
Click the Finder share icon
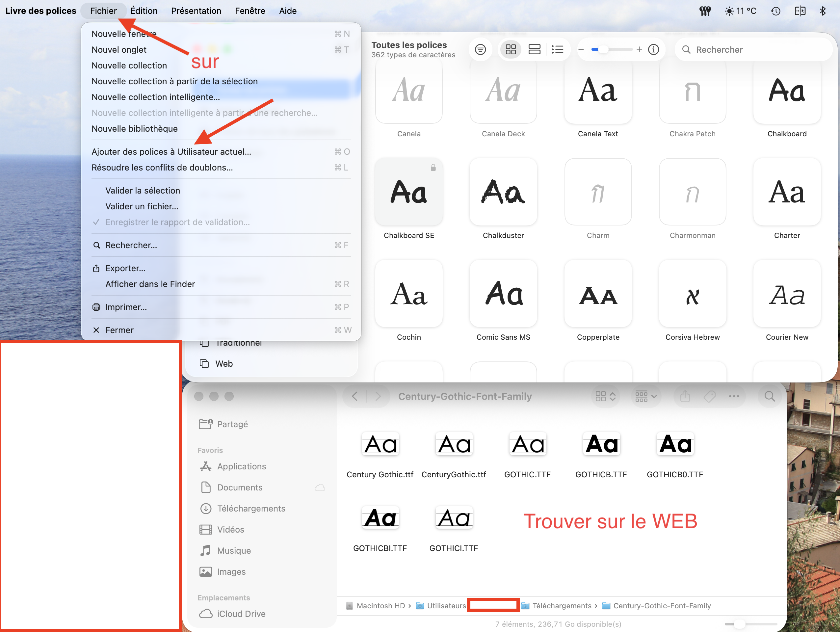pos(685,396)
